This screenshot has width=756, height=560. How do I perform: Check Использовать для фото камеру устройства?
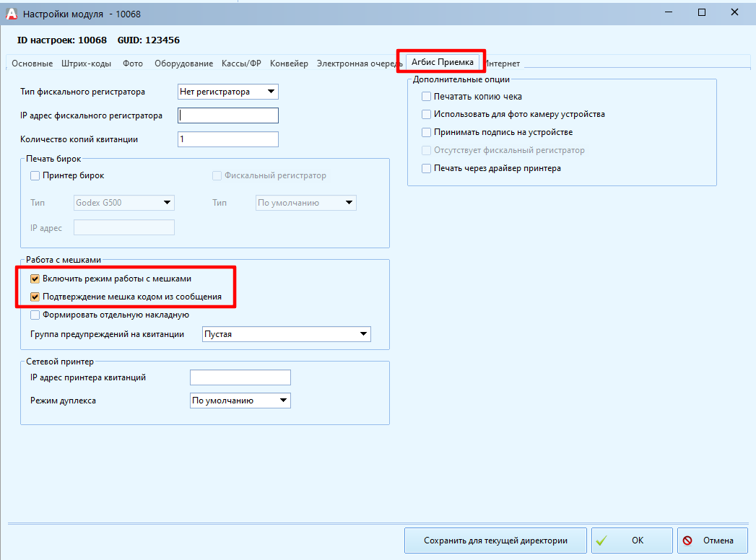pos(426,115)
